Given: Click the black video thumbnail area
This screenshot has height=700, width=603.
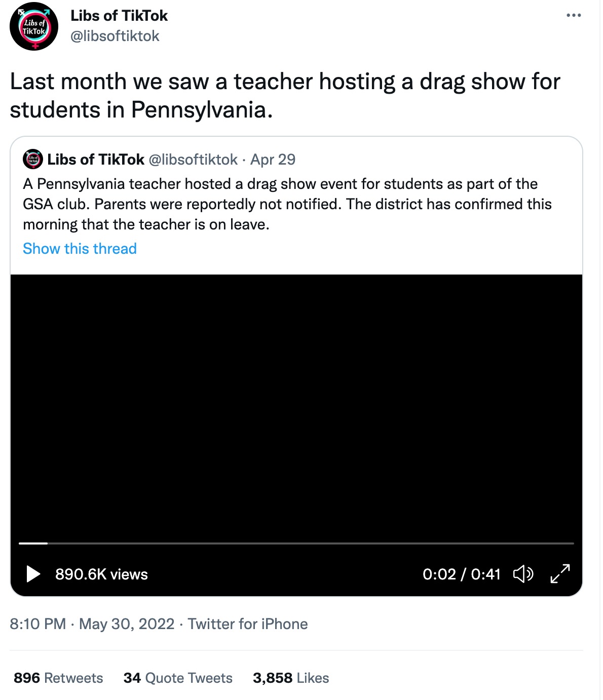Looking at the screenshot, I should tap(296, 405).
